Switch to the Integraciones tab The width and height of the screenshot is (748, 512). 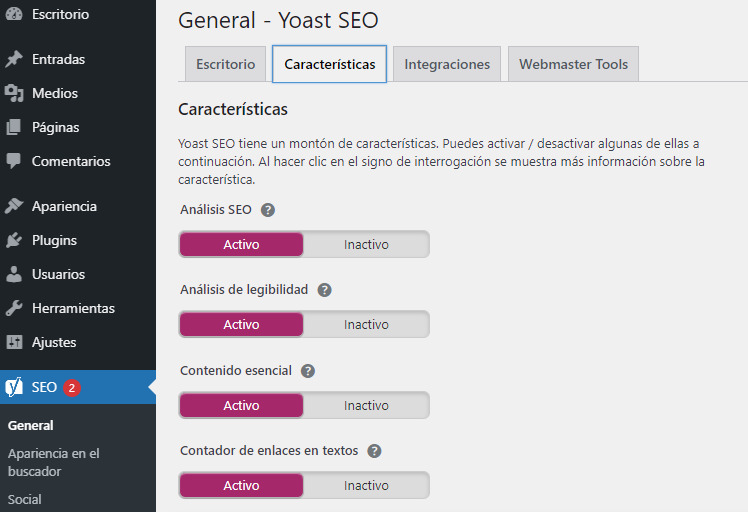(x=447, y=64)
